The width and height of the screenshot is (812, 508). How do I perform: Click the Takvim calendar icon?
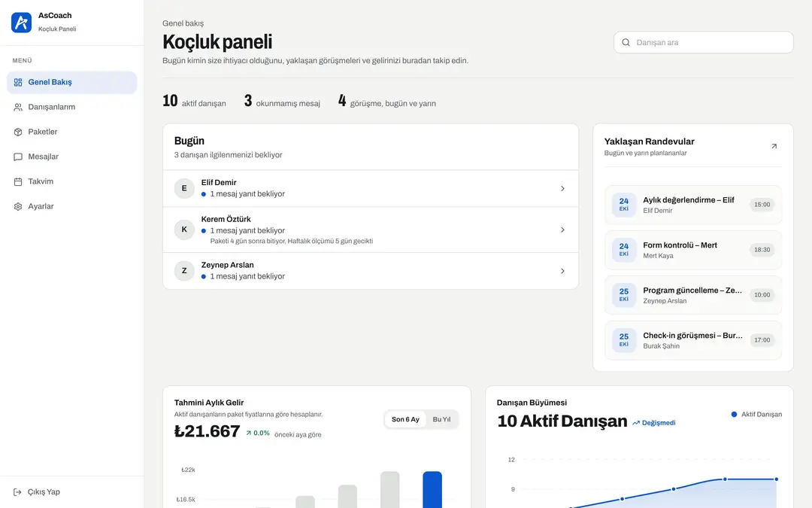pyautogui.click(x=18, y=182)
